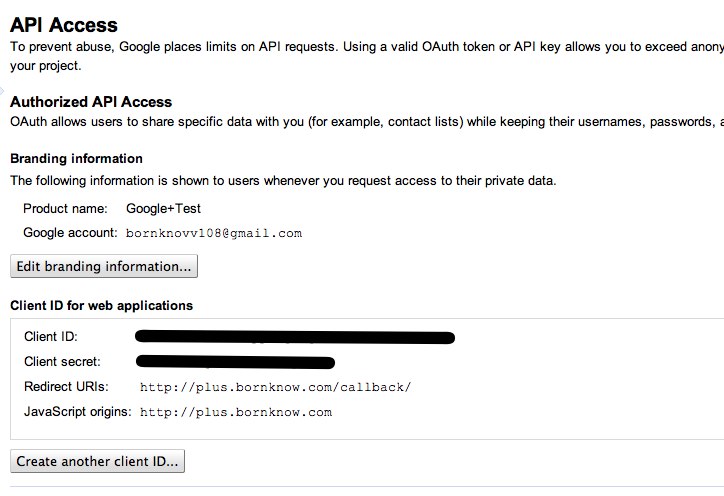Screen dimensions: 724x496
Task: Click the Redirect URIs label
Action: coord(66,387)
